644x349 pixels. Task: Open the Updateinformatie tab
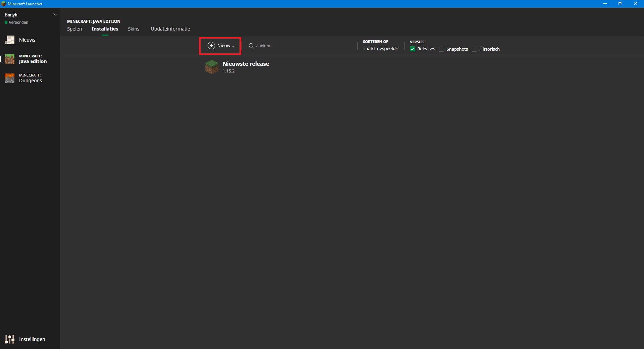coord(170,29)
